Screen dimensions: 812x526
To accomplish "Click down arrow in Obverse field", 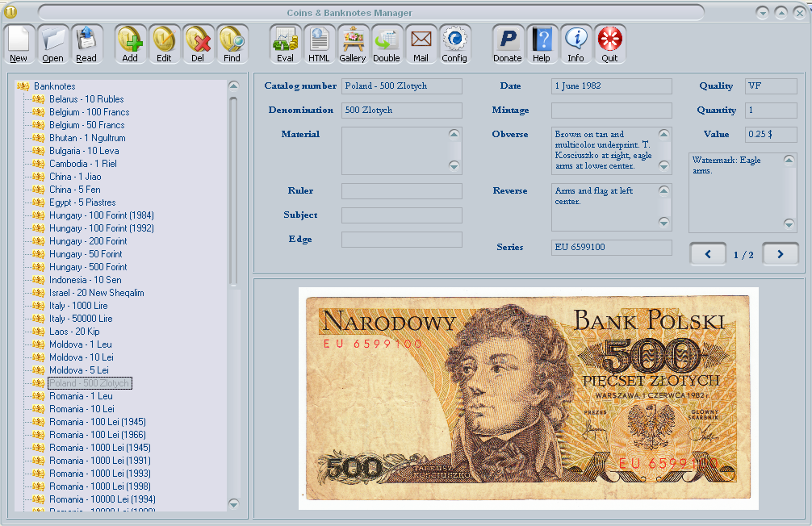I will click(664, 166).
